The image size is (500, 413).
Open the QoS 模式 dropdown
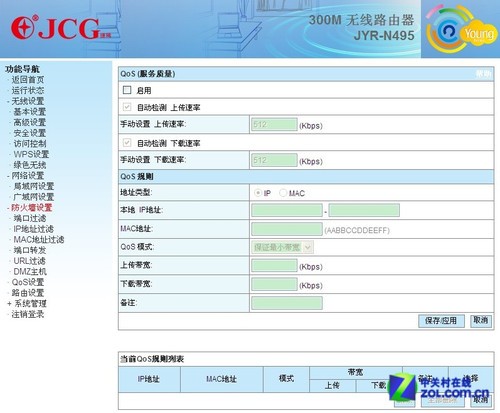(282, 247)
